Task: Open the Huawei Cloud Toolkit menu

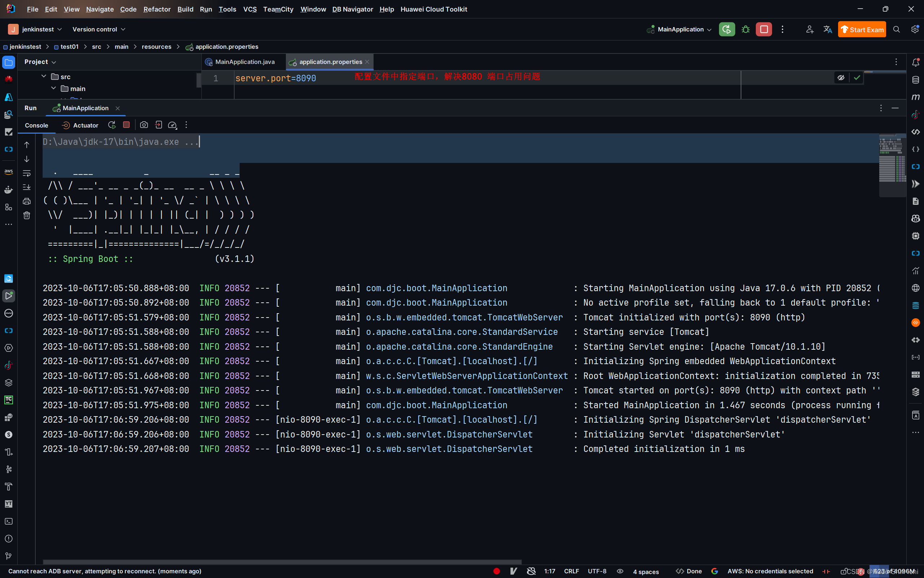Action: pyautogui.click(x=434, y=9)
